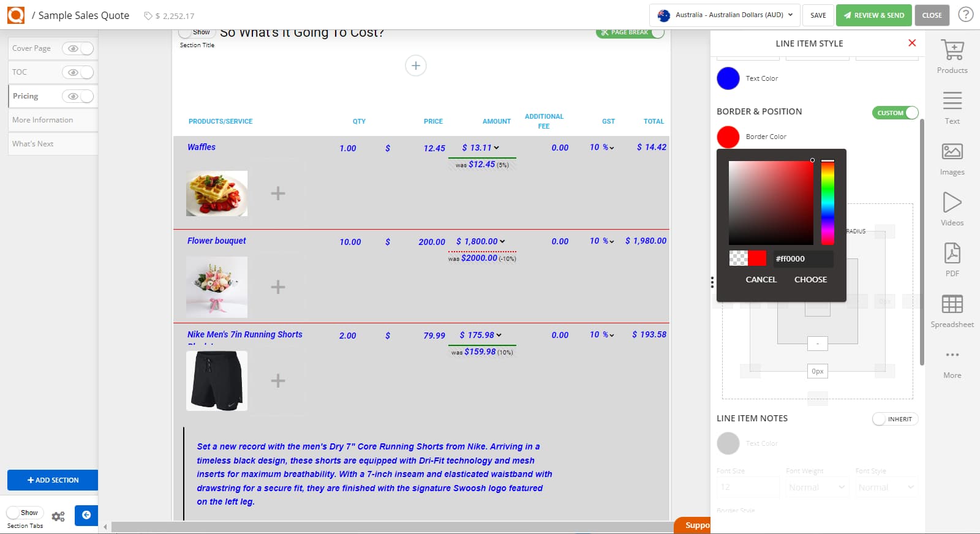
Task: Click the price tag icon near total
Action: pyautogui.click(x=148, y=16)
